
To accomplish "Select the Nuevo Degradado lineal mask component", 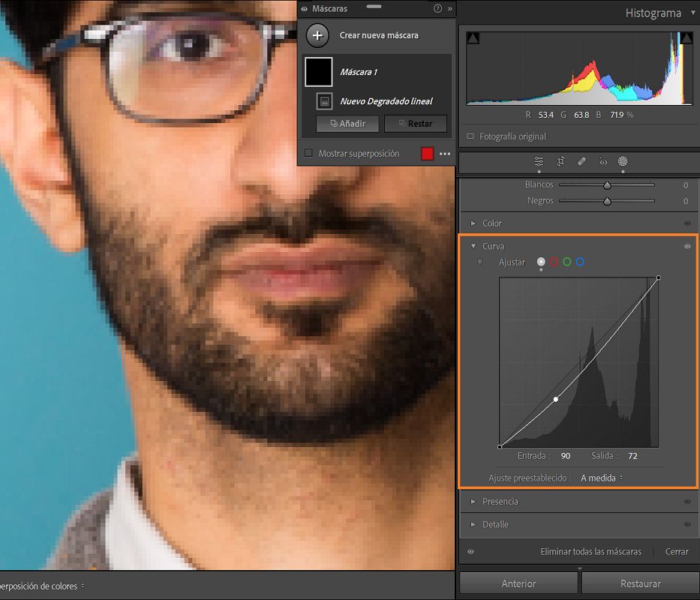I will [385, 101].
